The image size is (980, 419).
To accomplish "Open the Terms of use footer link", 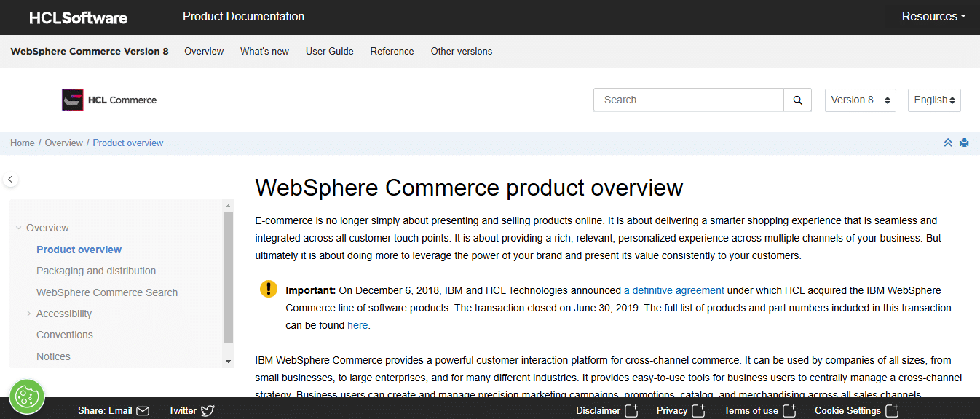I will pos(751,411).
